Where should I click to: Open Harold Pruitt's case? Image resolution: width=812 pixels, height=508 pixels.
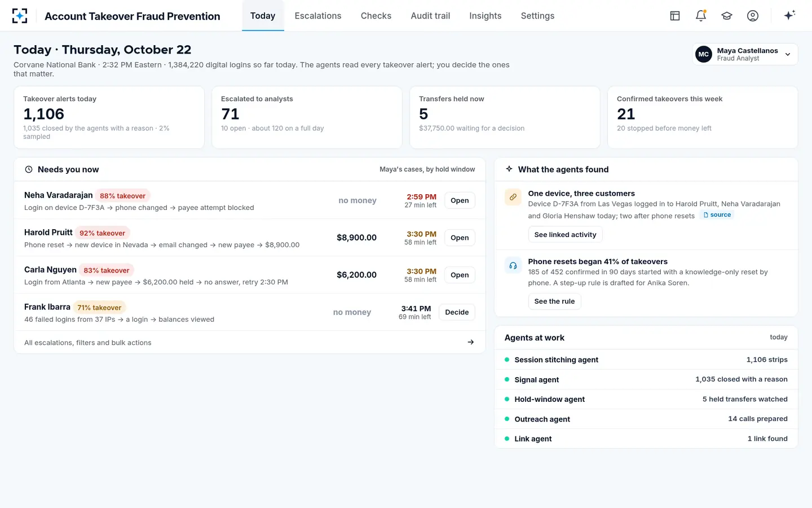[460, 238]
